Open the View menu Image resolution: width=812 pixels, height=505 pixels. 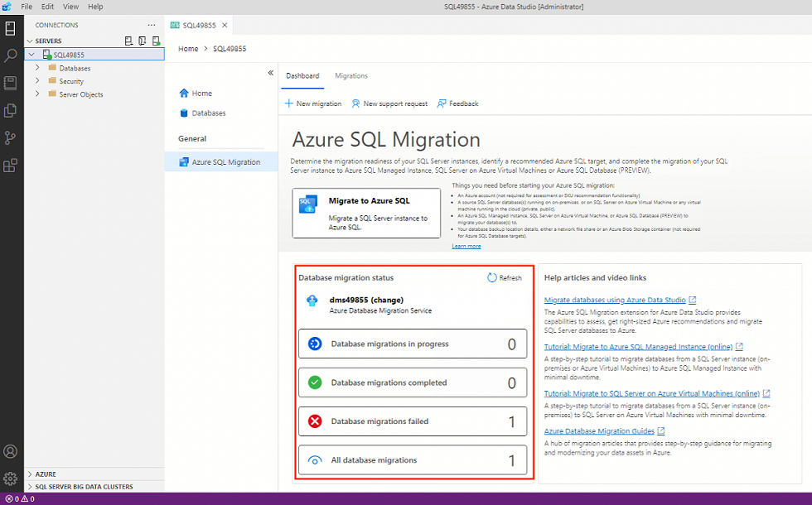point(70,6)
